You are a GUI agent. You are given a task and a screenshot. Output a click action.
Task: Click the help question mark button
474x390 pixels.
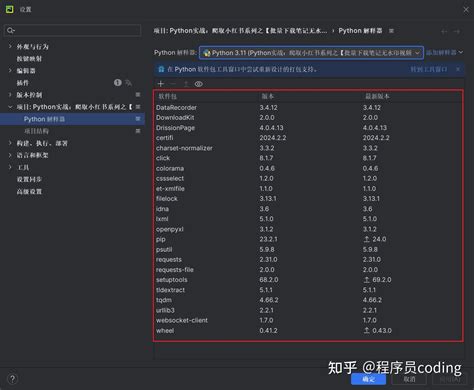[x=12, y=379]
